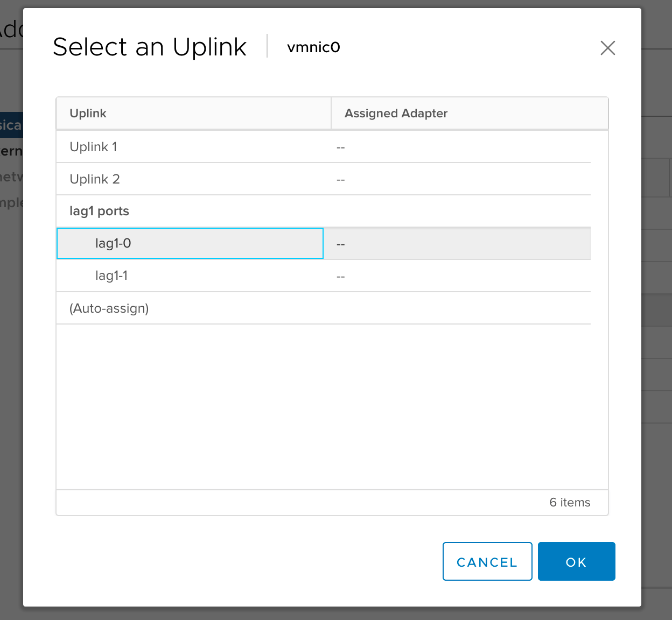The height and width of the screenshot is (620, 672).
Task: Click empty table area below Auto-assign row
Action: pyautogui.click(x=323, y=404)
